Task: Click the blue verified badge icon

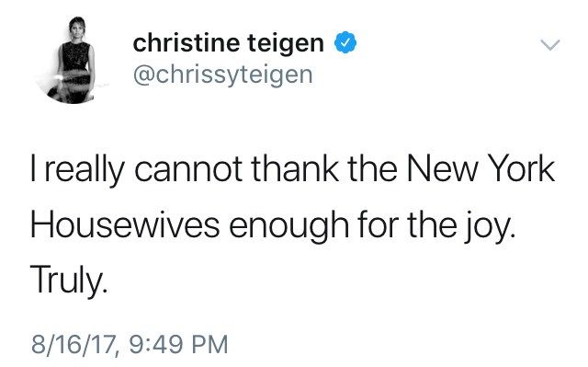Action: [x=345, y=43]
